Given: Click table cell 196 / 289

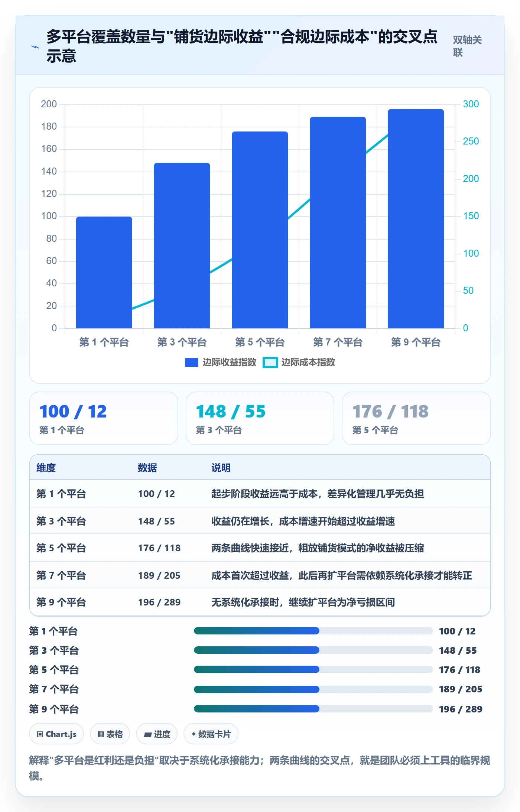Looking at the screenshot, I should pos(159,602).
